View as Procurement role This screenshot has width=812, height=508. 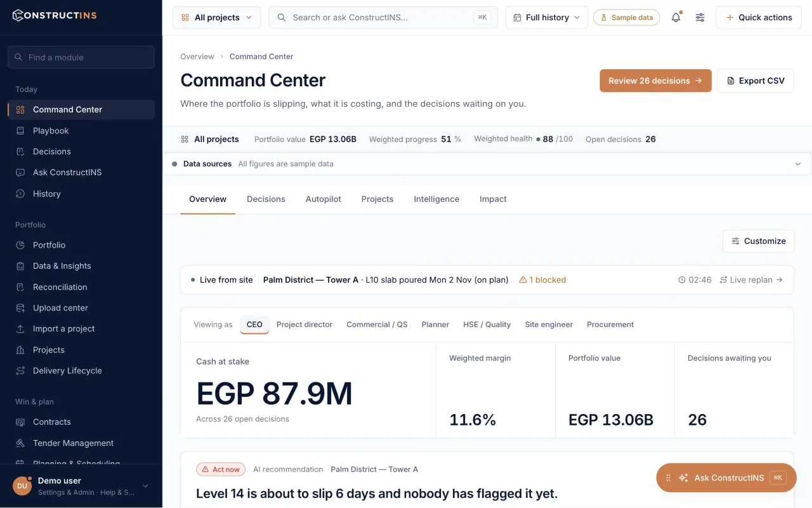click(610, 324)
